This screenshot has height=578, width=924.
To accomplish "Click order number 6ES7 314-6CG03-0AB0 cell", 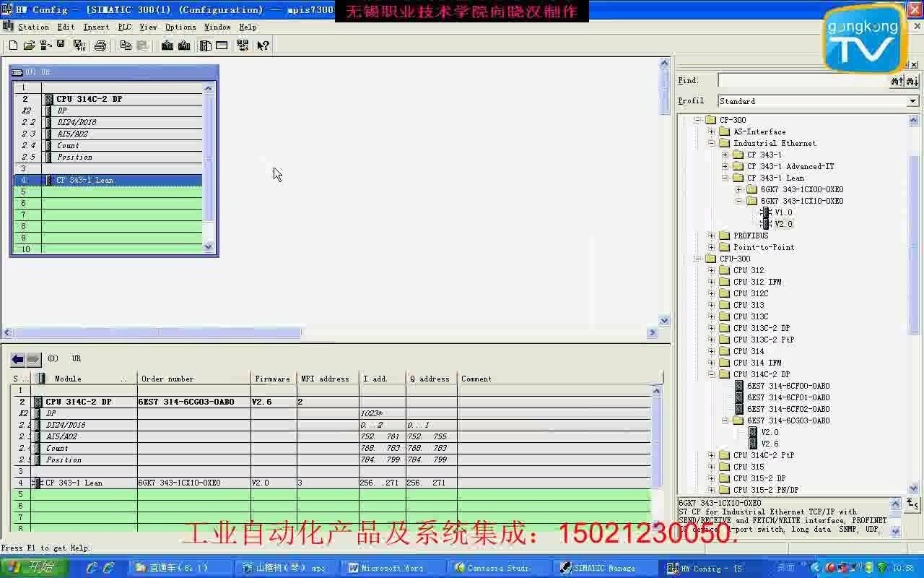I will tap(194, 402).
